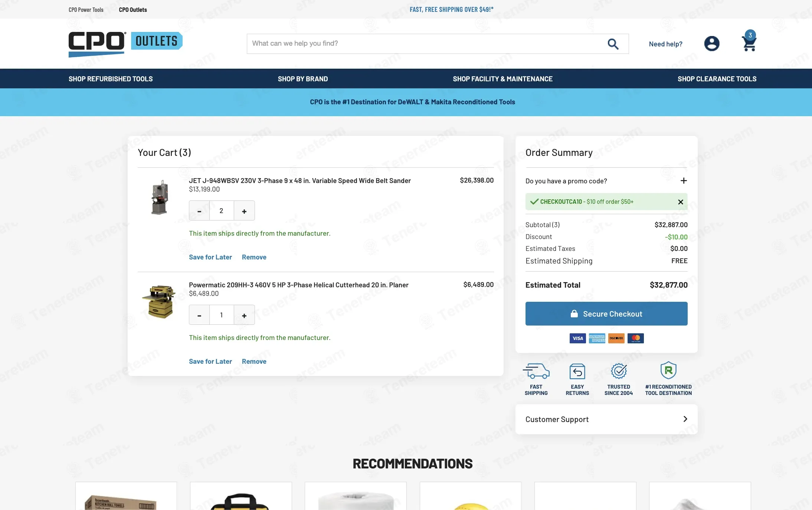812x510 pixels.
Task: Click the Fast Shipping truck icon
Action: click(536, 371)
